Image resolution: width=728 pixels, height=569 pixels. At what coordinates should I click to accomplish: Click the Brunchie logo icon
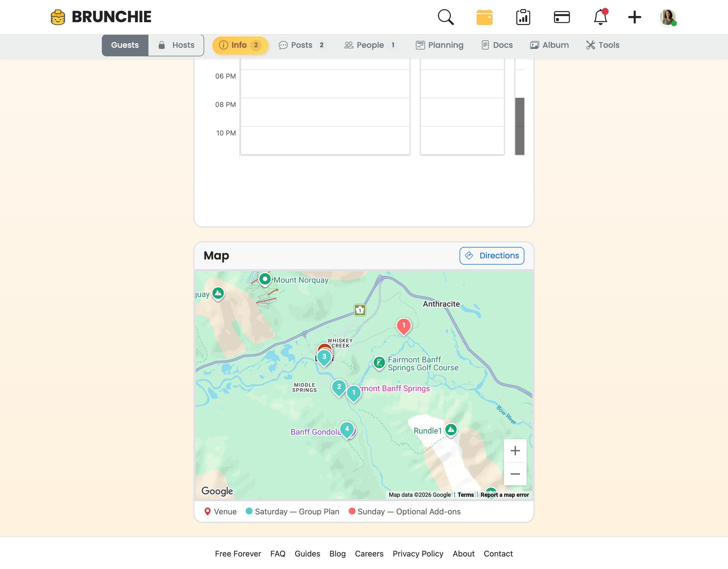tap(58, 17)
